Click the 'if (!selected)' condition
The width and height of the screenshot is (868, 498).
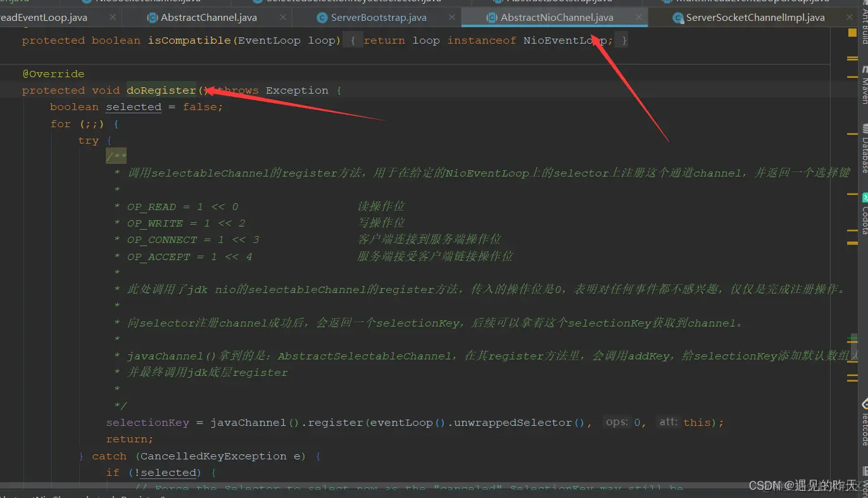tap(154, 473)
